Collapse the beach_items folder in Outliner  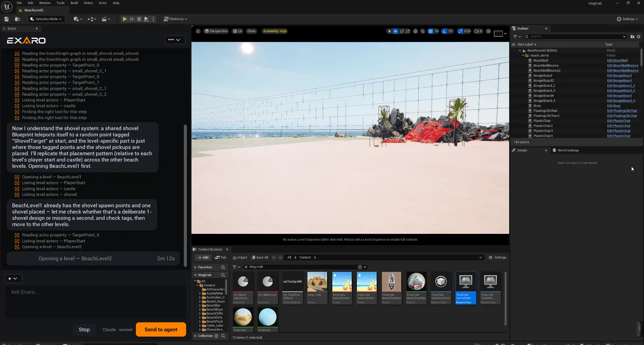pos(523,55)
